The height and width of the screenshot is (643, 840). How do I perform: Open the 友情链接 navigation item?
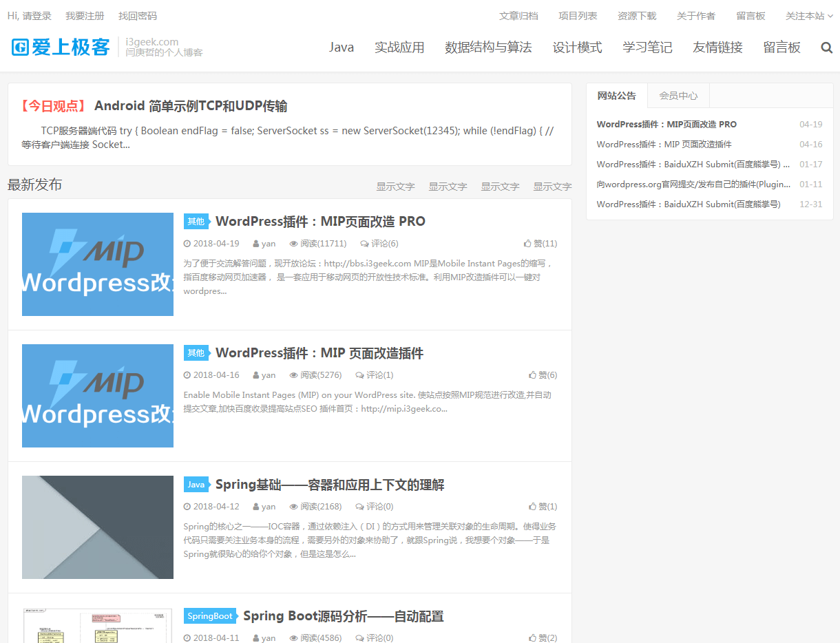click(x=717, y=48)
